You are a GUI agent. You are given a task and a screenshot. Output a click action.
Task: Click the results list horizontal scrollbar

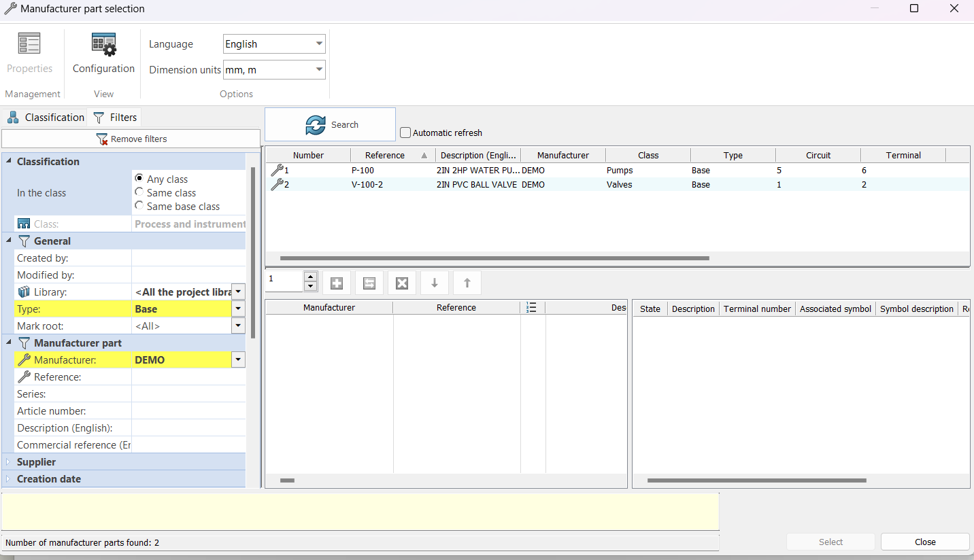(494, 258)
